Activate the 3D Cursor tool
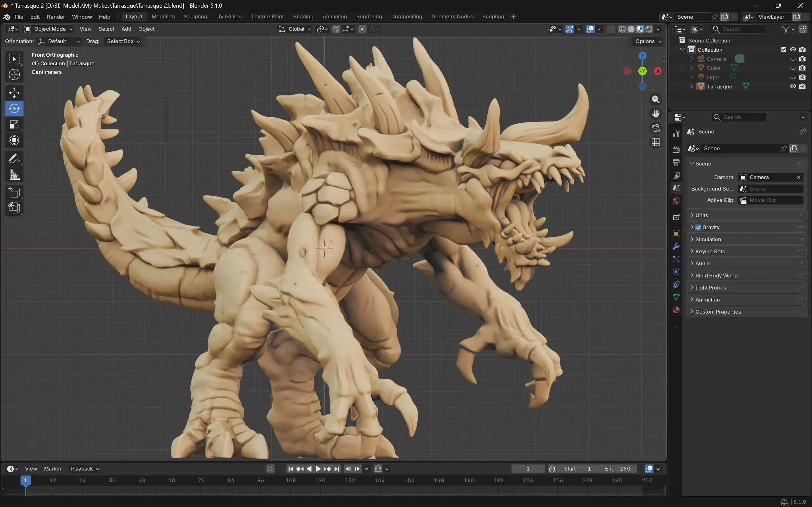The image size is (812, 507). (x=14, y=75)
